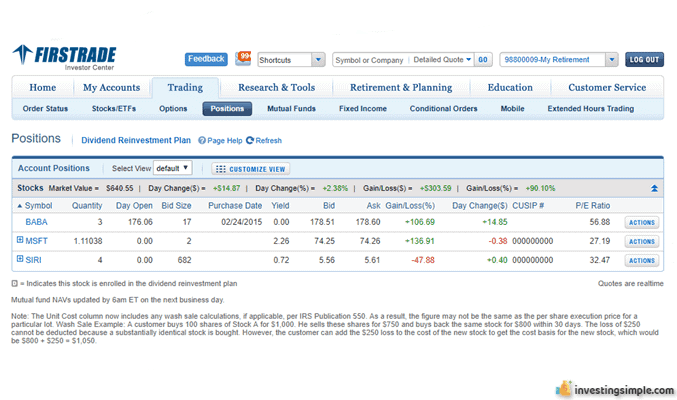Viewport: 677px width, 400px height.
Task: Sort by the Yield column header
Action: [280, 206]
